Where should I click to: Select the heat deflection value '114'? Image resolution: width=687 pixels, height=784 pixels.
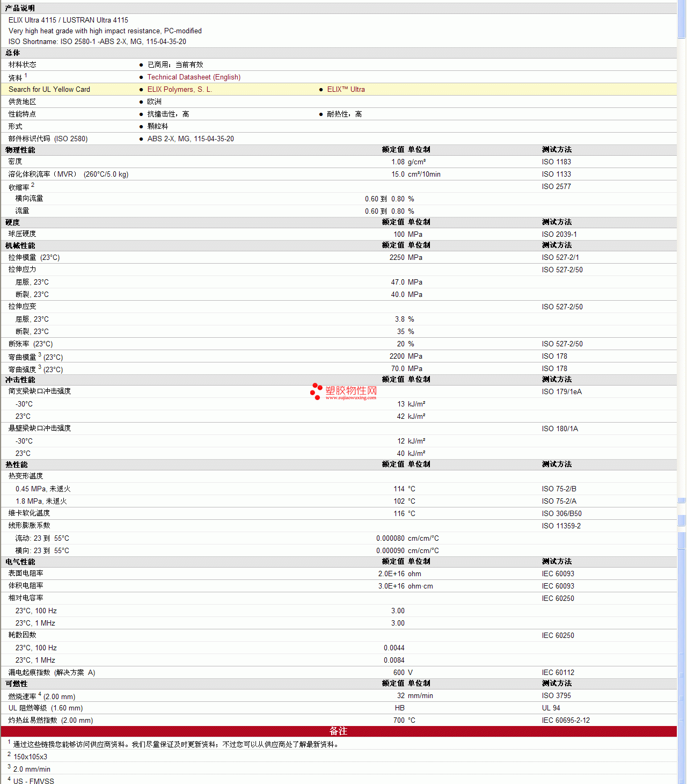399,489
